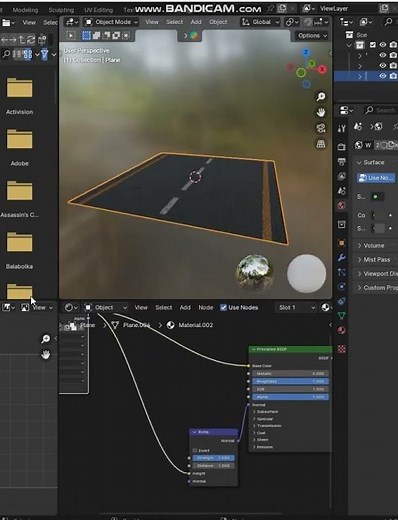The width and height of the screenshot is (398, 520).
Task: Hide the first outliner row via eye icon
Action: 383,45
